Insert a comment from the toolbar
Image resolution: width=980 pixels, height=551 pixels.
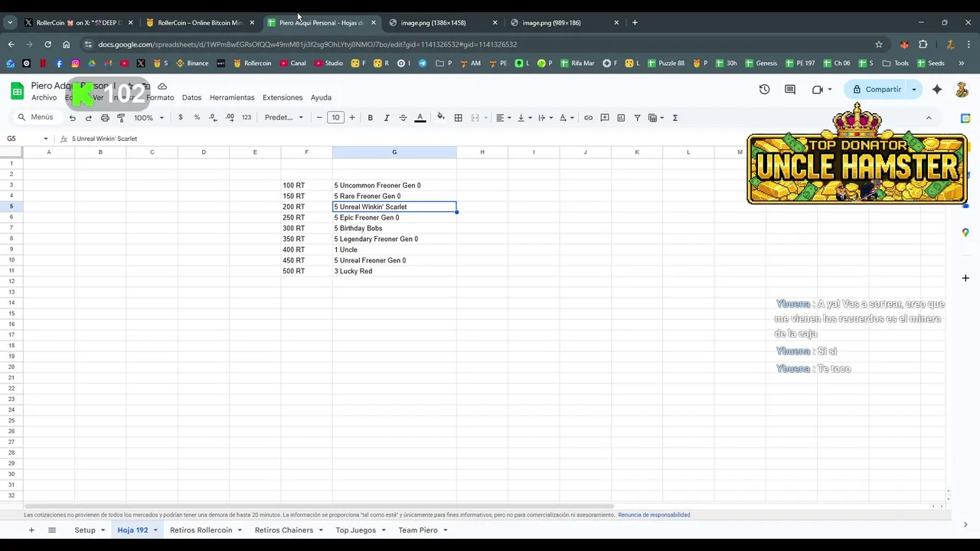(605, 118)
